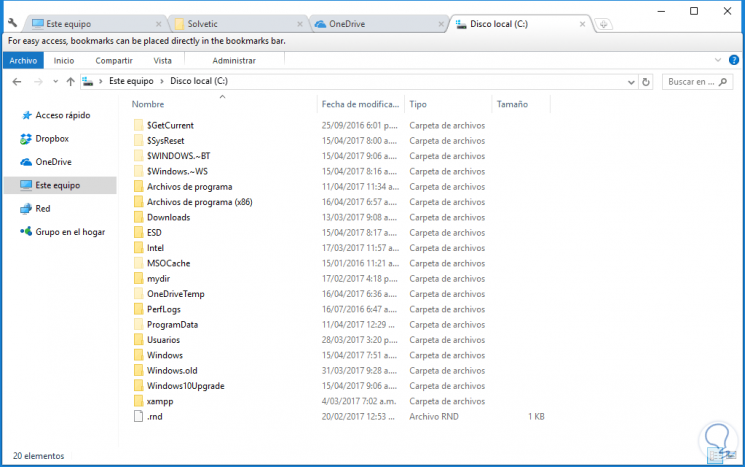Select Grupo en el hogar in the sidebar
The height and width of the screenshot is (467, 745).
[x=70, y=232]
